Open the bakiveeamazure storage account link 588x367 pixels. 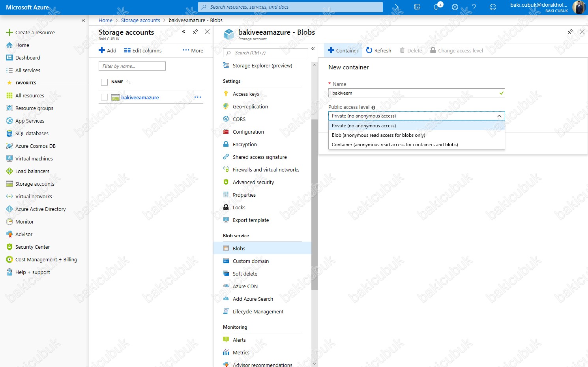click(140, 97)
